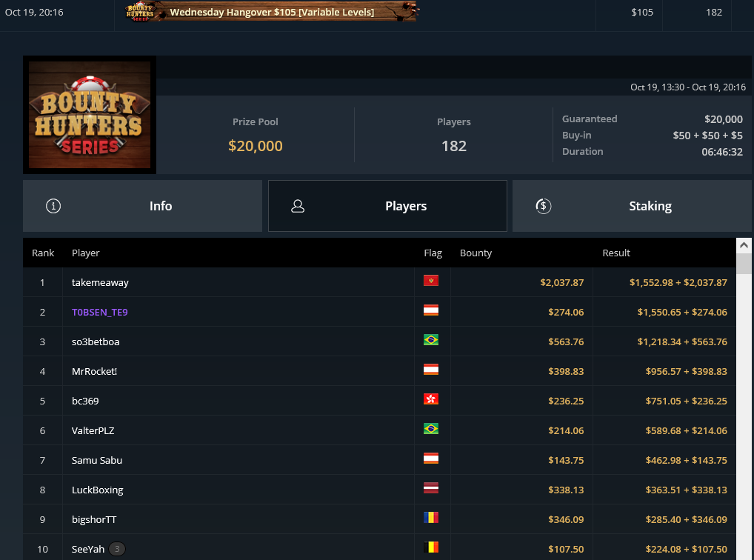
Task: Click the Players tab person icon
Action: click(x=298, y=206)
